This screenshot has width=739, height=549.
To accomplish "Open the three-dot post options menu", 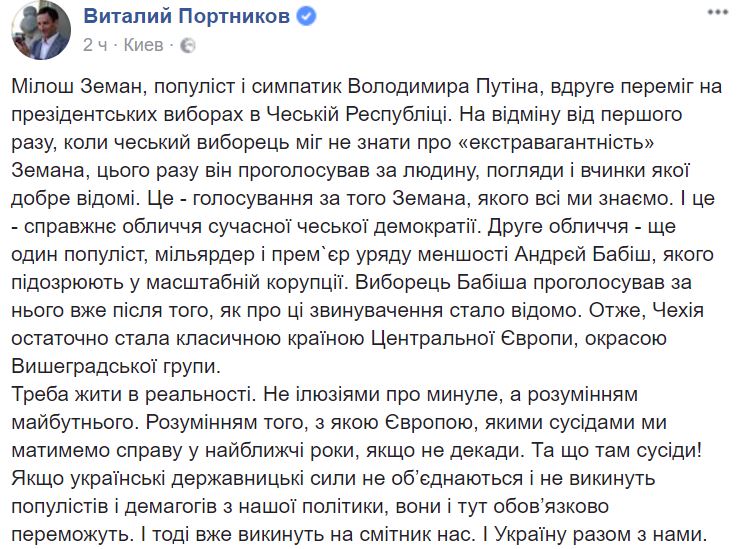I will coord(718,12).
